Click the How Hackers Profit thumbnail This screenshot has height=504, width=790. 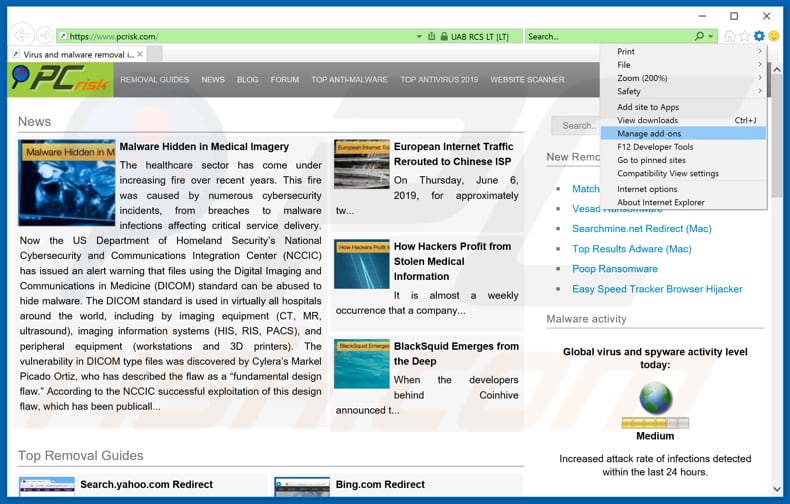pos(362,264)
